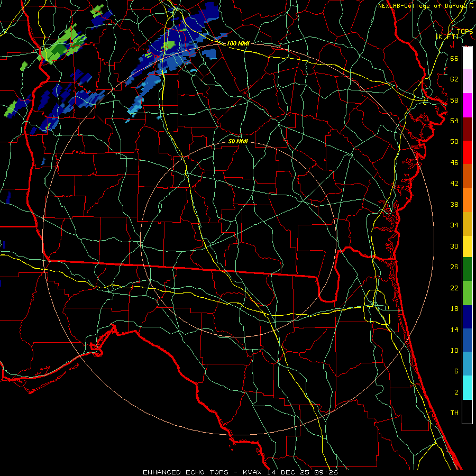This screenshot has width=476, height=476.
Task: Click the "42" legend value
Action: (454, 184)
